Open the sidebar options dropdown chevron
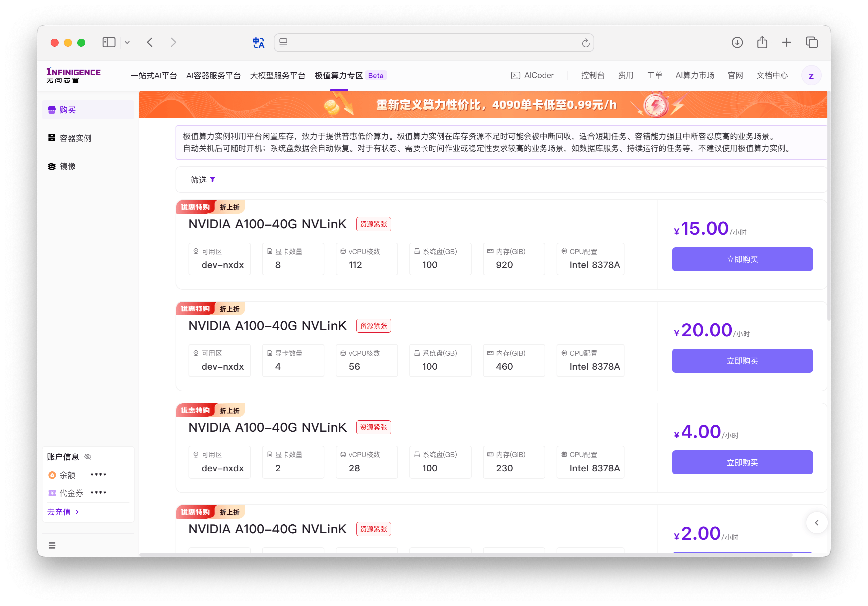Screen dimensions: 868x606 (x=128, y=42)
